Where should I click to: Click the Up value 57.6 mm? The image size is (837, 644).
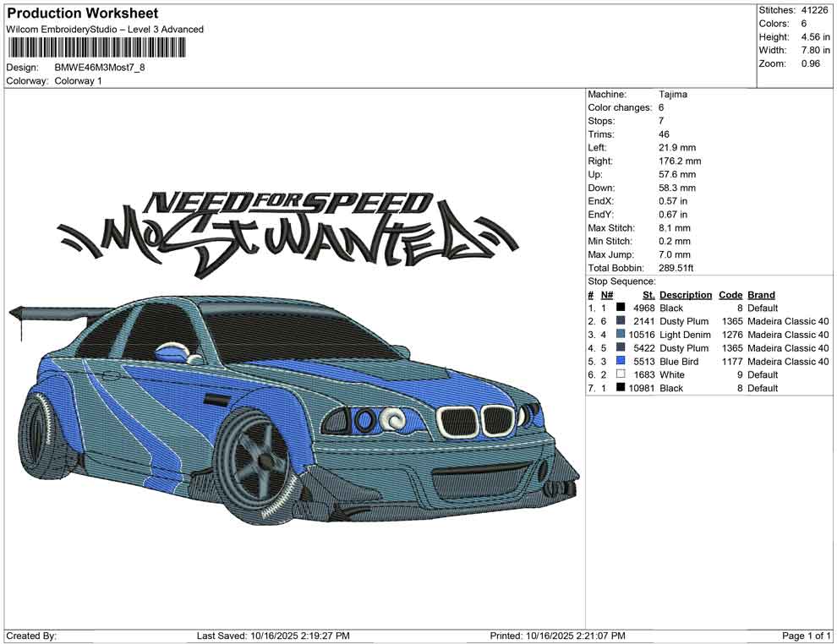pos(677,174)
